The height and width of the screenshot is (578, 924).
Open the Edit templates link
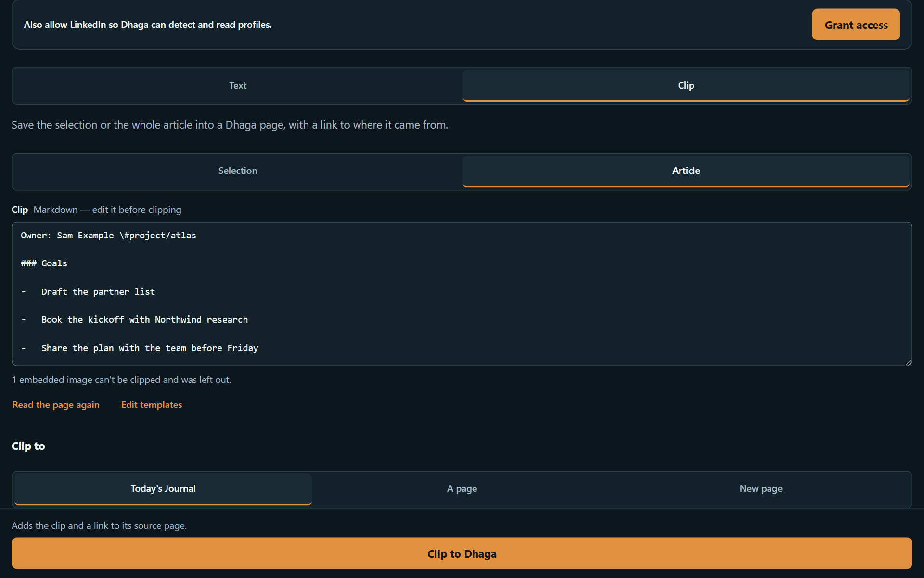click(152, 405)
